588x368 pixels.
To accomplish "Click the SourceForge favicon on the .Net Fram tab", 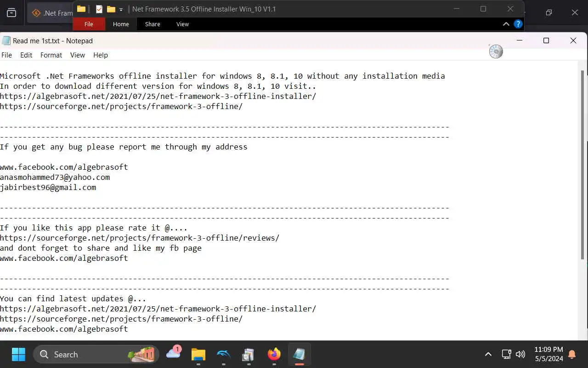I will pyautogui.click(x=36, y=13).
